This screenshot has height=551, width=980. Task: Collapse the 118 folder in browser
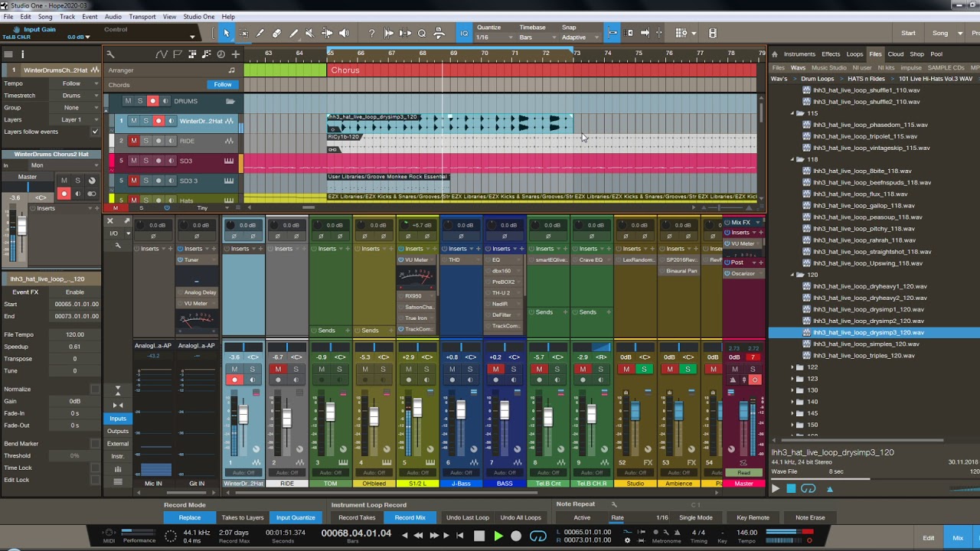click(x=792, y=159)
